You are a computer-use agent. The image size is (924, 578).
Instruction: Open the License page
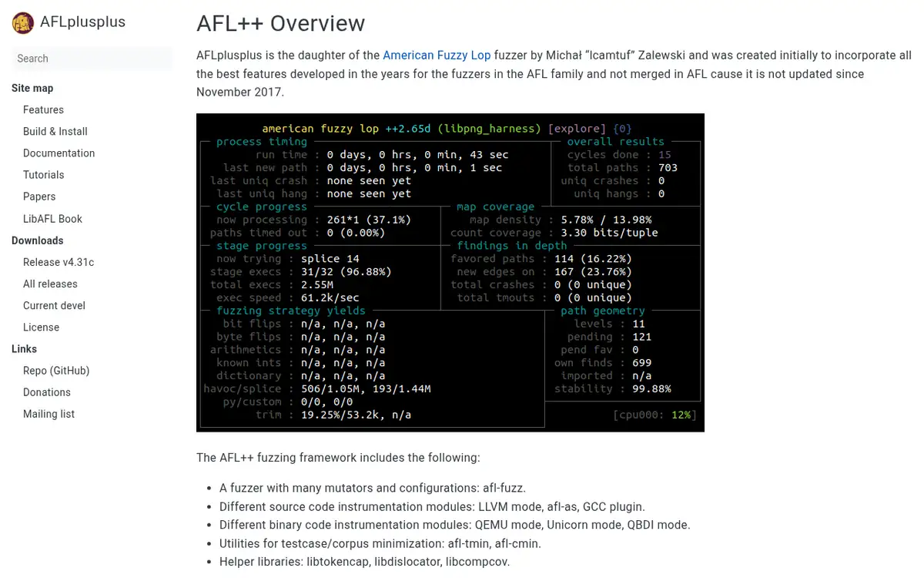click(x=41, y=327)
